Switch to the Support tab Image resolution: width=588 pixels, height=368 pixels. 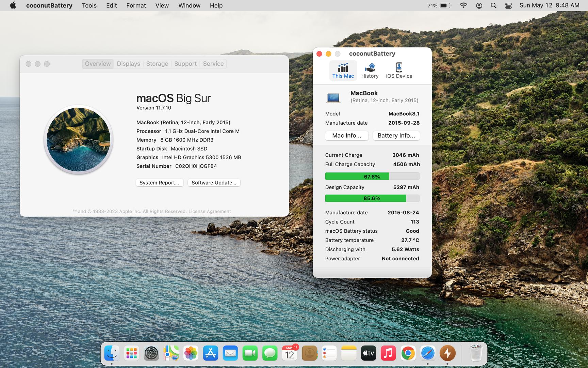tap(185, 64)
